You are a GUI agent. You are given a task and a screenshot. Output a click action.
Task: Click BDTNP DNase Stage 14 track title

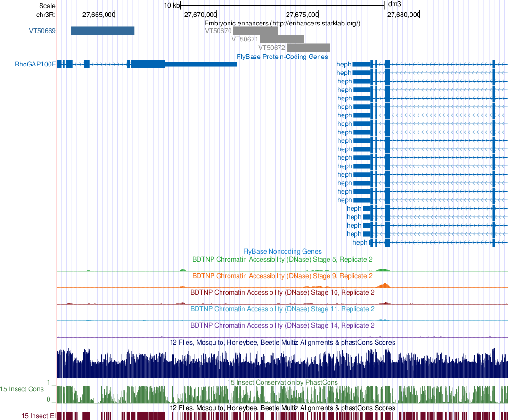pos(282,325)
